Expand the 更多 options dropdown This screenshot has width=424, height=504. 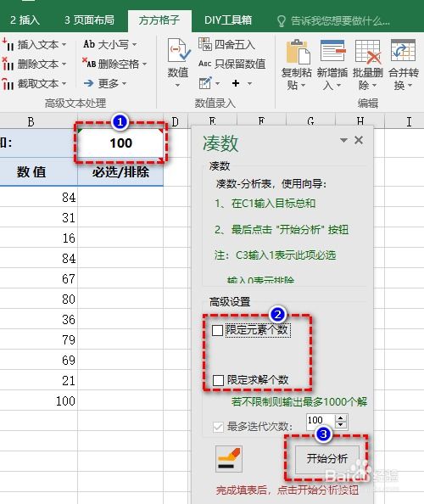[124, 83]
